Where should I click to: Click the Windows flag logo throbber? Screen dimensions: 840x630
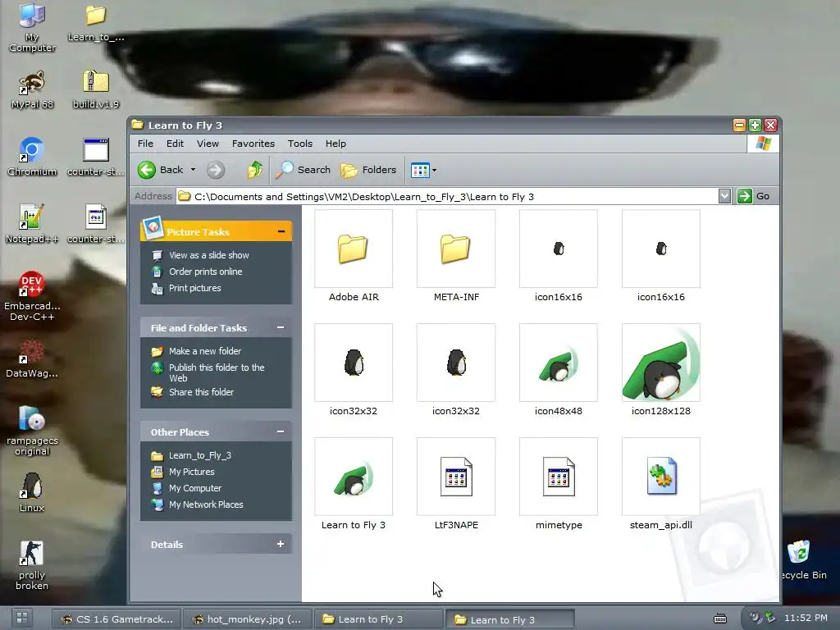point(763,144)
